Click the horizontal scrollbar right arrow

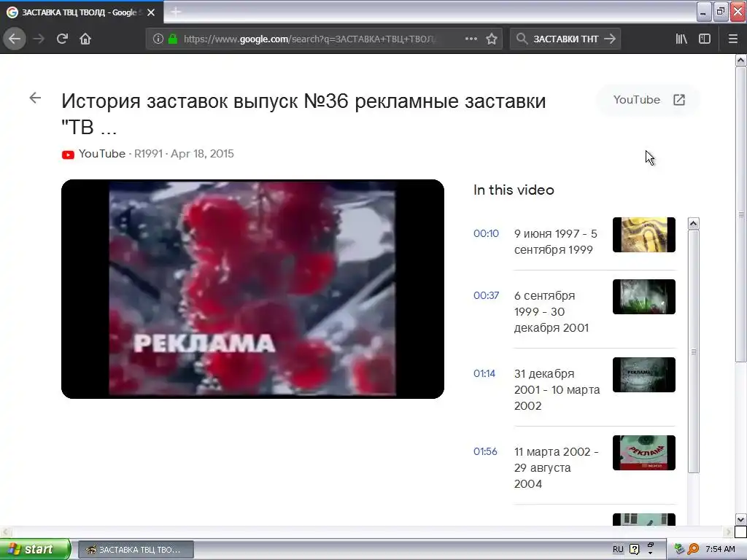coord(729,532)
